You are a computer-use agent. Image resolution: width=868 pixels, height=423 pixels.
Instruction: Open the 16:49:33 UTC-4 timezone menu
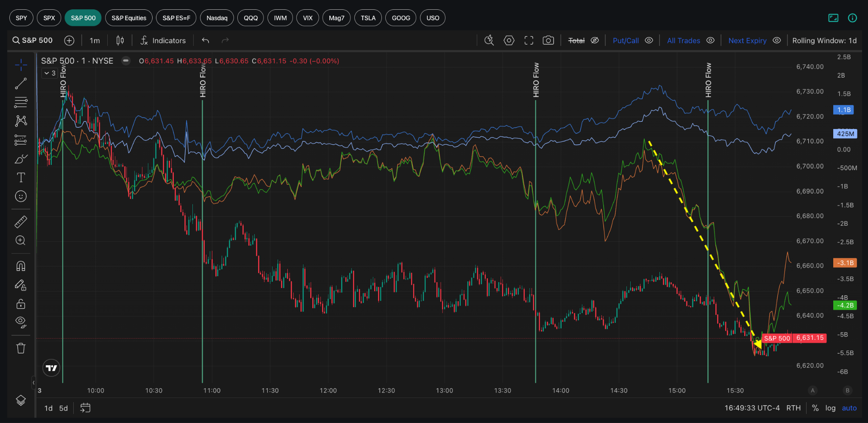tap(752, 408)
